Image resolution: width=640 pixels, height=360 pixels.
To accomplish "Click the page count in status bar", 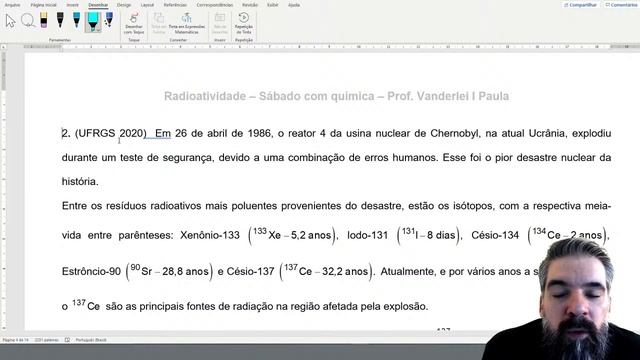I will pos(16,340).
